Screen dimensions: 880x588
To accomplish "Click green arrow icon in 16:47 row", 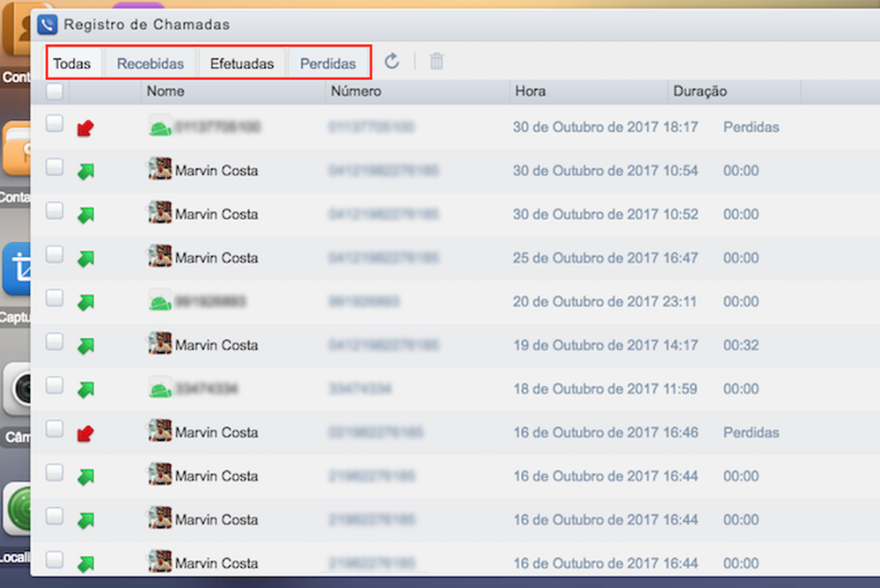I will tap(86, 258).
